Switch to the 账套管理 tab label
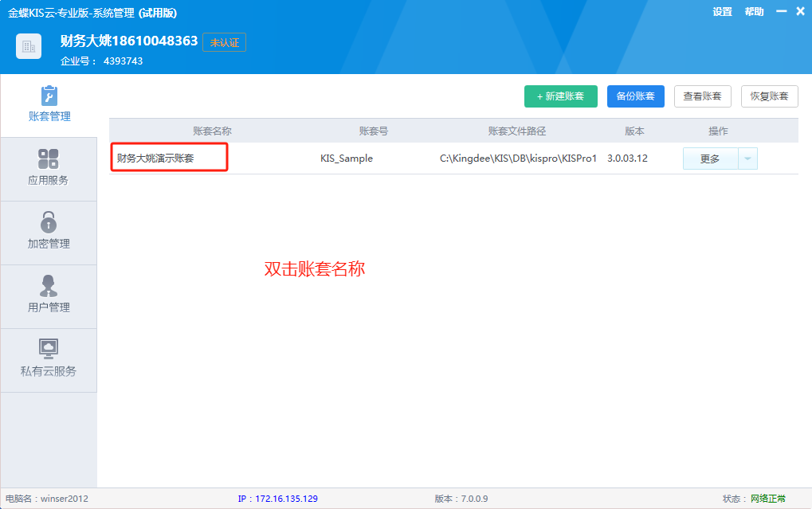Image resolution: width=812 pixels, height=509 pixels. point(49,116)
